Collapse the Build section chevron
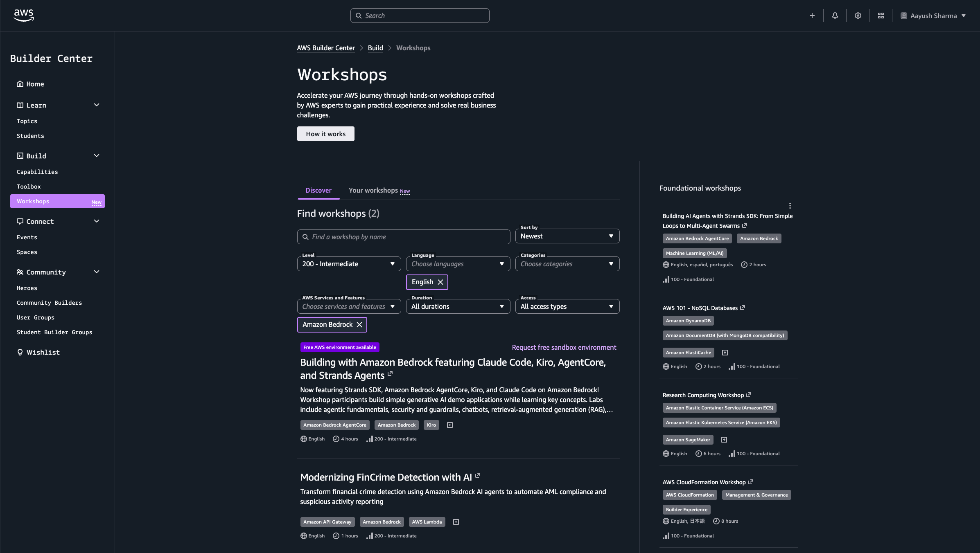Image resolution: width=980 pixels, height=553 pixels. 97,156
